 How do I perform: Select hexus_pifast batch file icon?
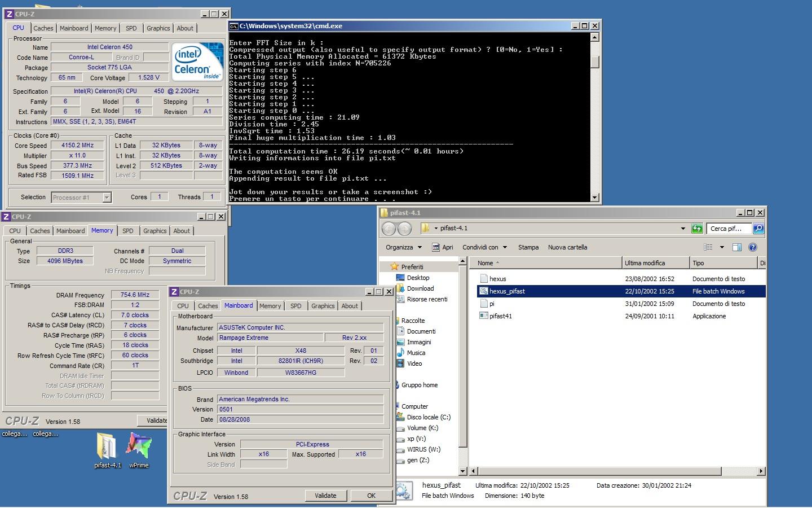pyautogui.click(x=483, y=291)
